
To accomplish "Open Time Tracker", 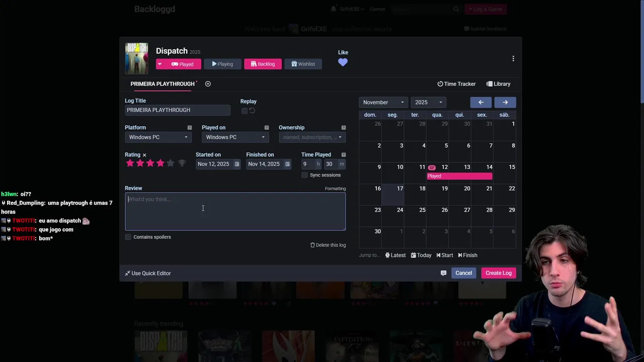I will pos(456,84).
